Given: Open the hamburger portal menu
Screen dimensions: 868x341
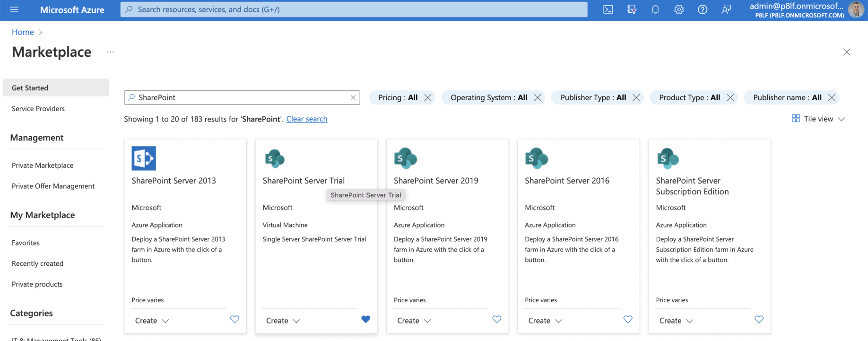Looking at the screenshot, I should pos(14,9).
